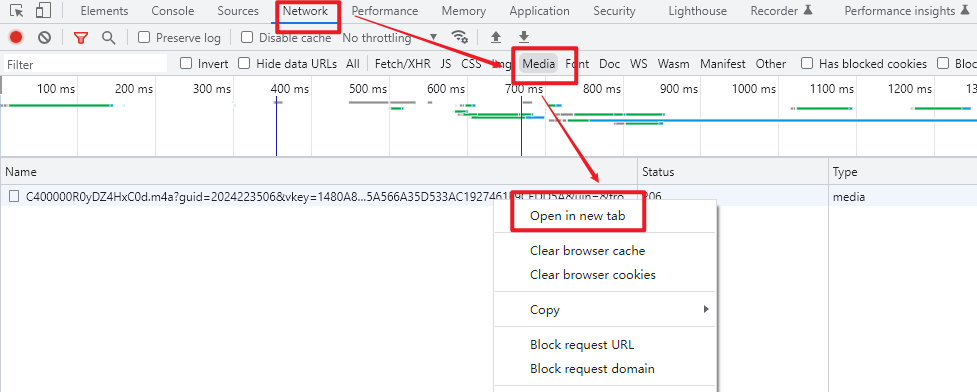The width and height of the screenshot is (977, 392).
Task: Open the Security tab
Action: pos(614,11)
